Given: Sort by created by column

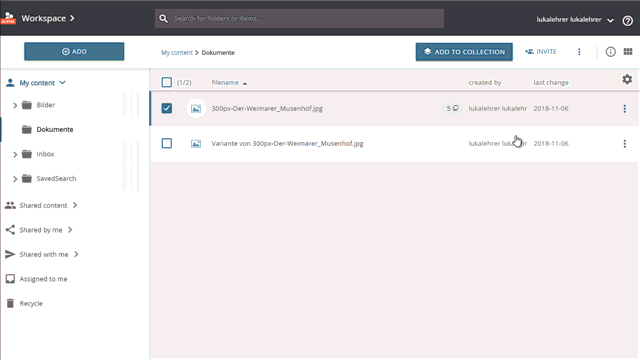Looking at the screenshot, I should click(484, 82).
